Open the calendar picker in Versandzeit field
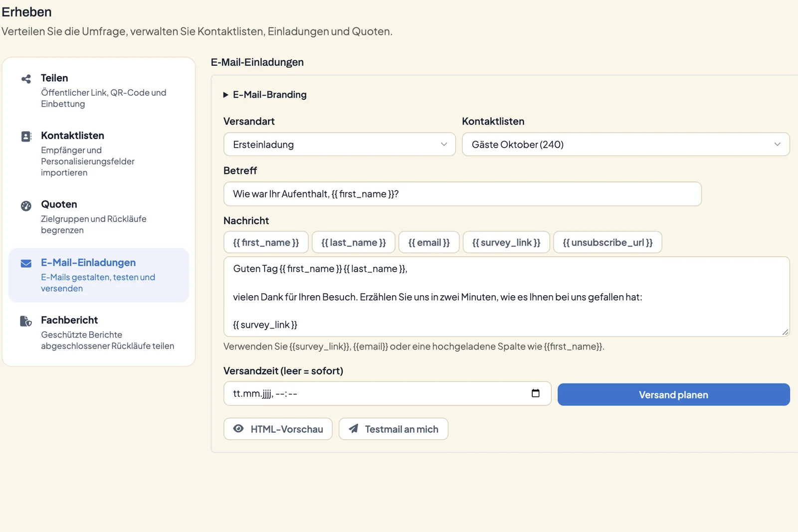798x532 pixels. pos(536,393)
